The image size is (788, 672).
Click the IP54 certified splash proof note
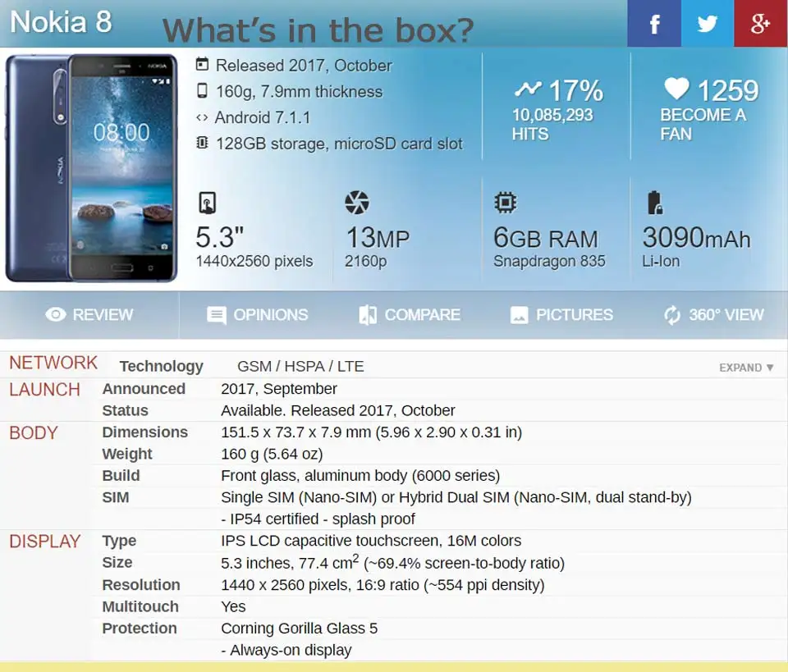(x=318, y=519)
